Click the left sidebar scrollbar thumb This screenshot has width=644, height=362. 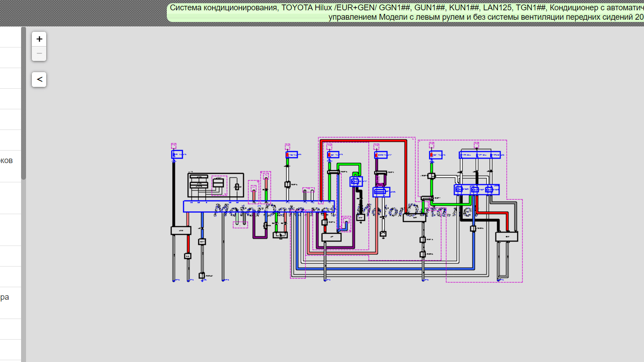(23, 103)
